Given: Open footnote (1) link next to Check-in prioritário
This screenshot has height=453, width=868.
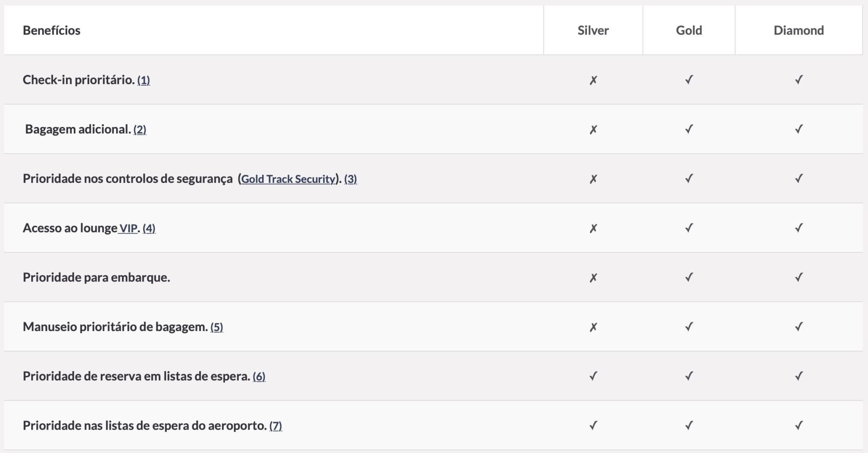Looking at the screenshot, I should (x=143, y=80).
